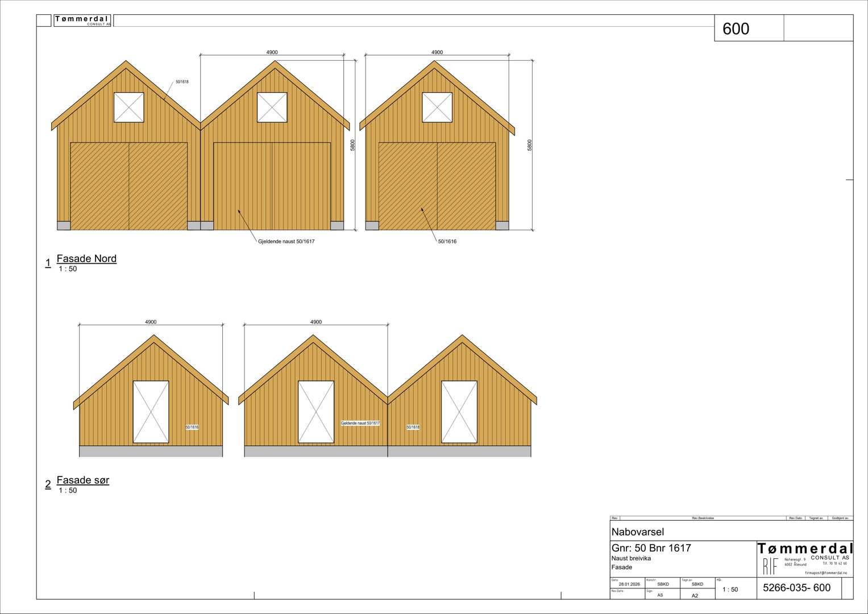Screen dimensions: 868x614
Task: Click the 50/1618 label beside the leftmost roof
Action: (x=182, y=82)
